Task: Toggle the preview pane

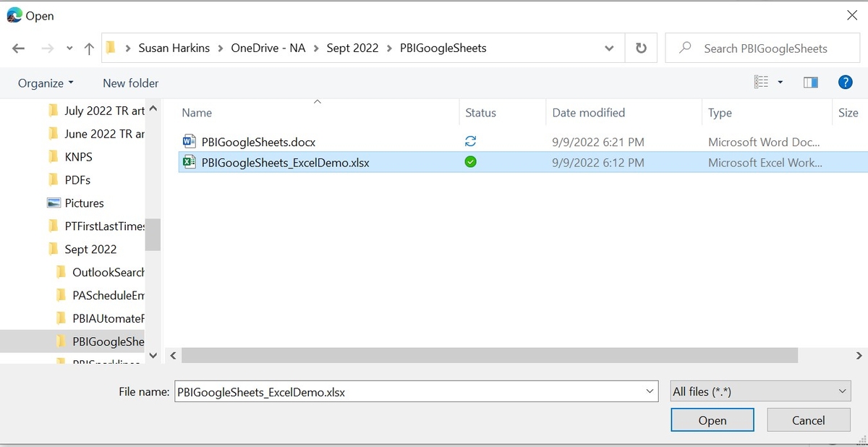Action: click(x=810, y=82)
